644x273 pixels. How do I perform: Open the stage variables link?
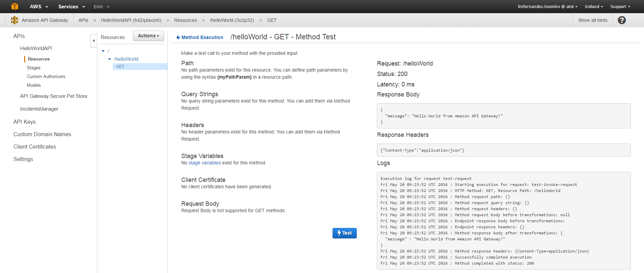pos(205,163)
